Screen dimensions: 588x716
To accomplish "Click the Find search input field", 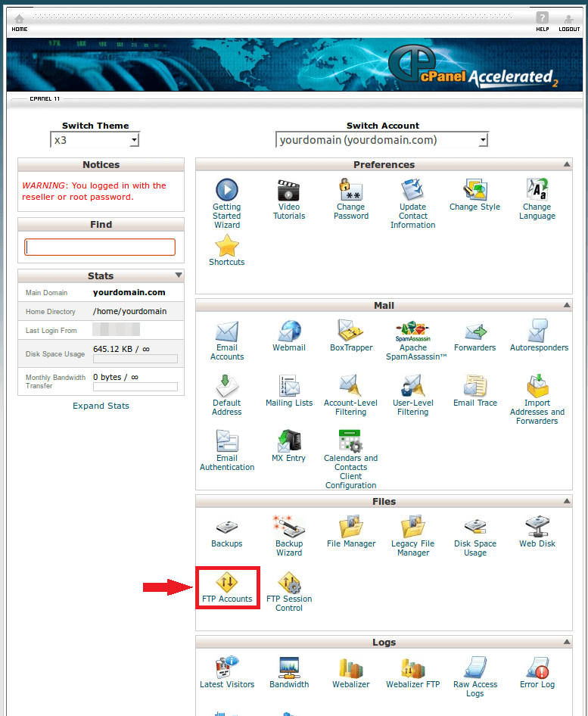I will pyautogui.click(x=100, y=247).
